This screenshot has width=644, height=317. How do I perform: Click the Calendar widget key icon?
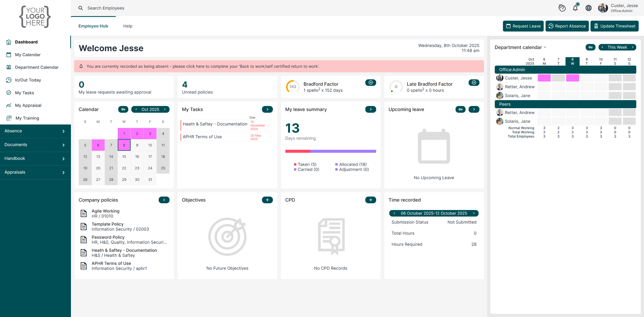tap(123, 109)
